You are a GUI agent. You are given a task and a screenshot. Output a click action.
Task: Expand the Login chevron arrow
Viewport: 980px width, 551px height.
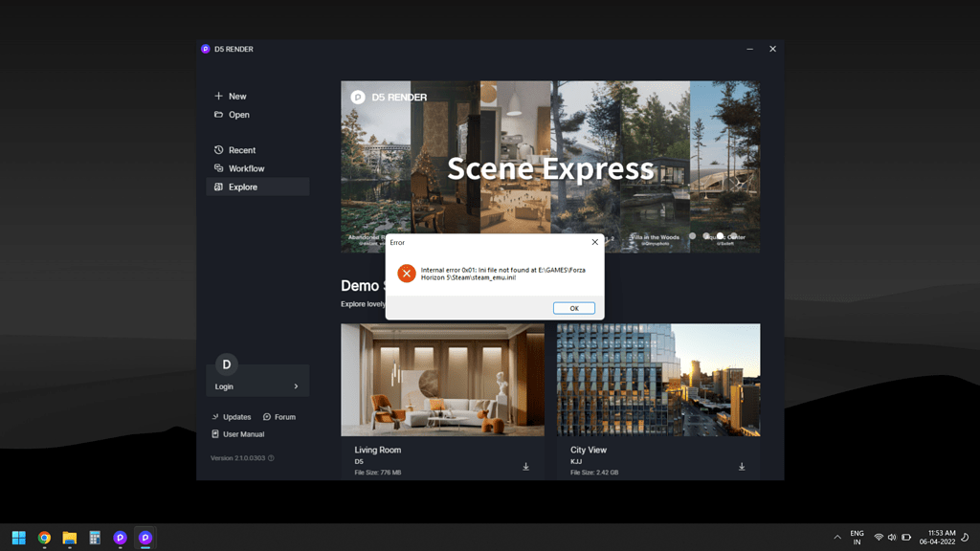(x=296, y=386)
